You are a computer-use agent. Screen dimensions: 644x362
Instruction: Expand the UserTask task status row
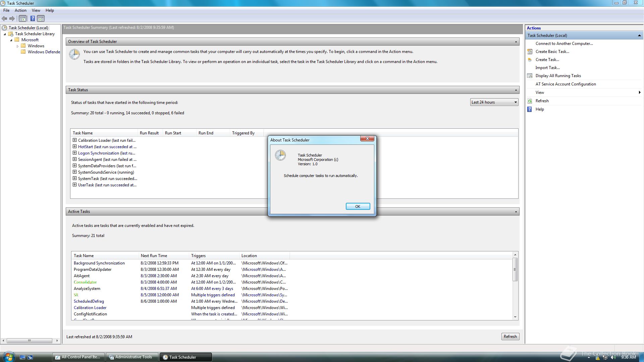click(74, 185)
